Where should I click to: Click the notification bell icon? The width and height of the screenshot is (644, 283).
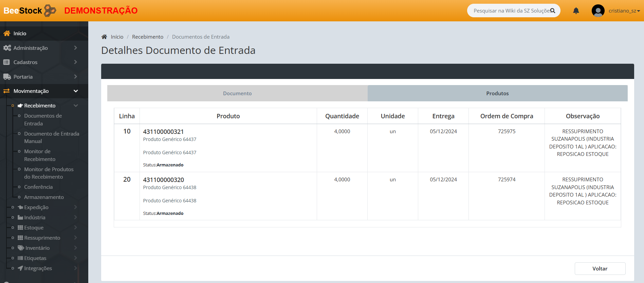(576, 11)
